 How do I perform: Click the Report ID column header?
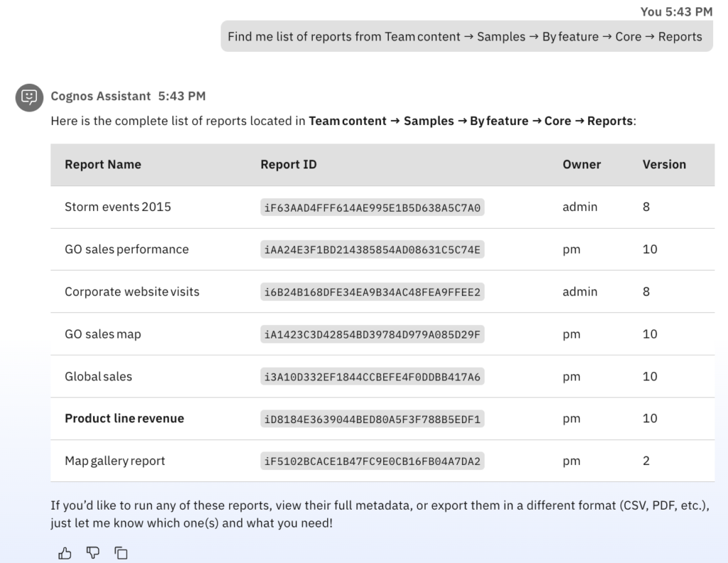click(x=288, y=164)
